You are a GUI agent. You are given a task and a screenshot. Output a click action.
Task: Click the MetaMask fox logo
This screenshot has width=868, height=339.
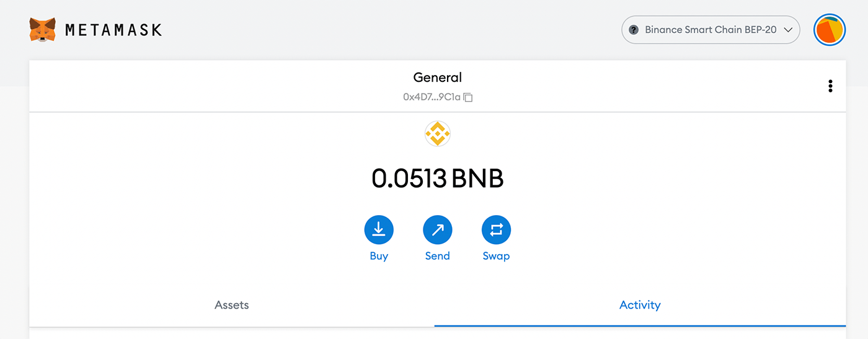coord(43,29)
